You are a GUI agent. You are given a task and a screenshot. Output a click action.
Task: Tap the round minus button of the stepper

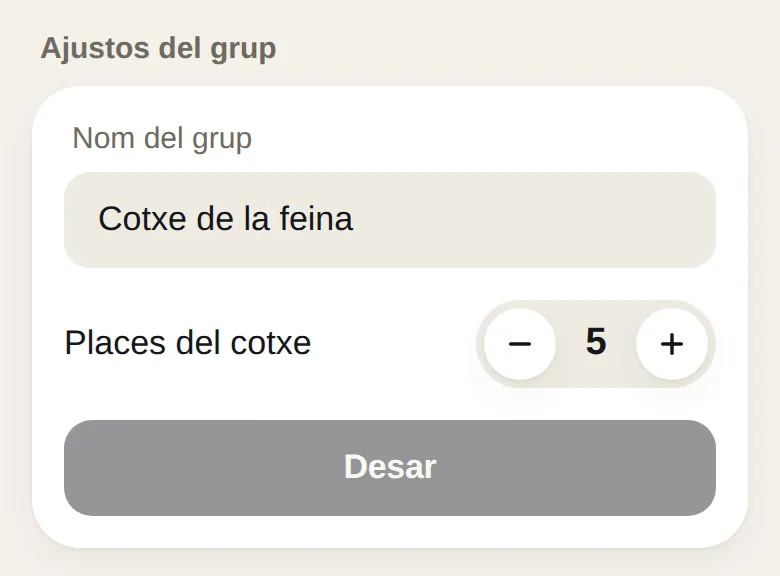click(520, 344)
